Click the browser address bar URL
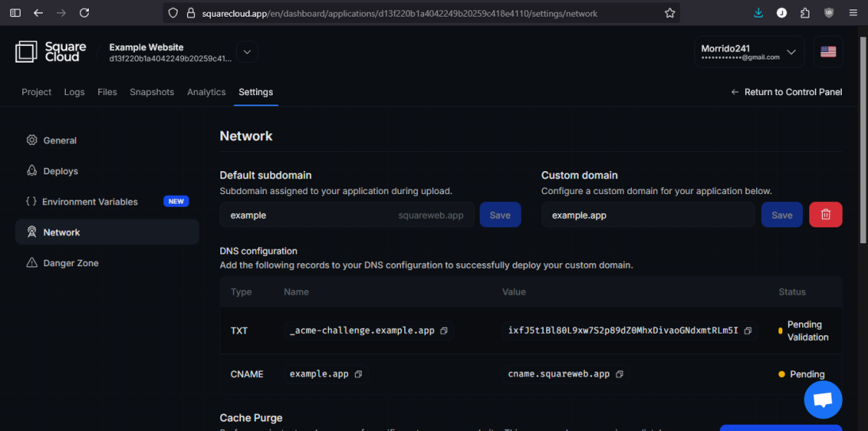Image resolution: width=868 pixels, height=431 pixels. click(x=400, y=13)
